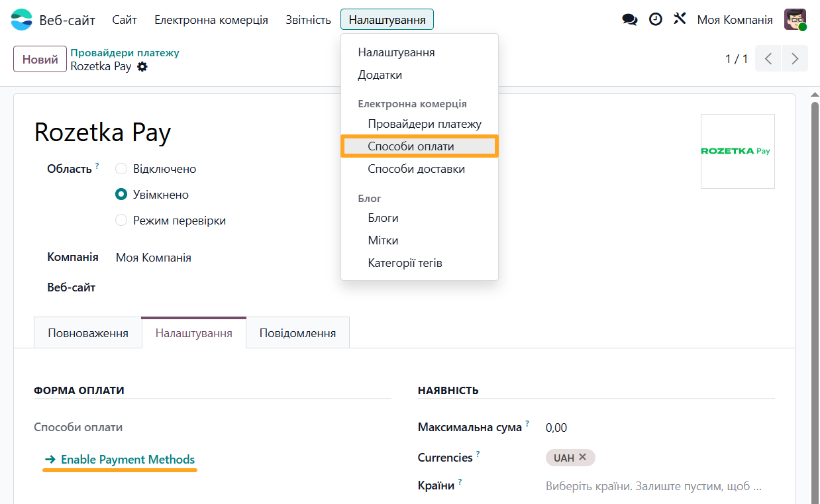This screenshot has width=820, height=504.
Task: Choose Способи оплати menu entry
Action: click(419, 146)
